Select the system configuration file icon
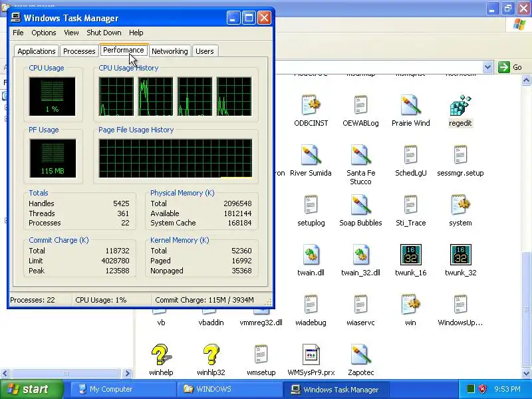Image resolution: width=532 pixels, height=399 pixels. coord(460,205)
